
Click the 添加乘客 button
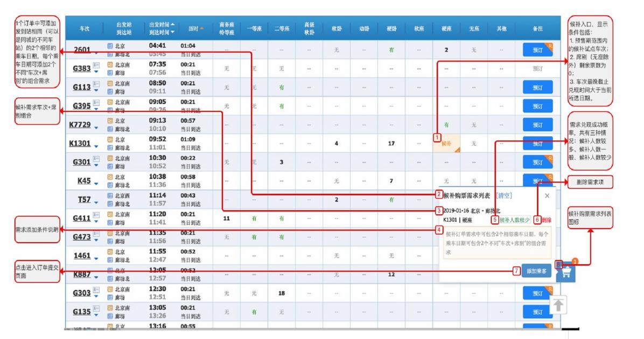pyautogui.click(x=537, y=271)
